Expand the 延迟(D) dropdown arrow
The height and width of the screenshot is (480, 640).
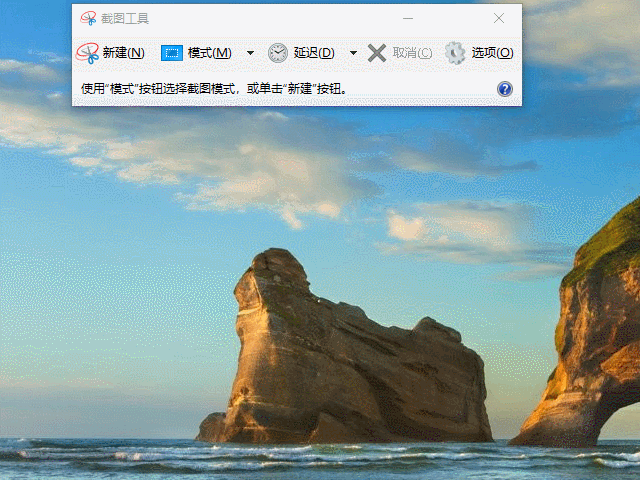[x=353, y=53]
